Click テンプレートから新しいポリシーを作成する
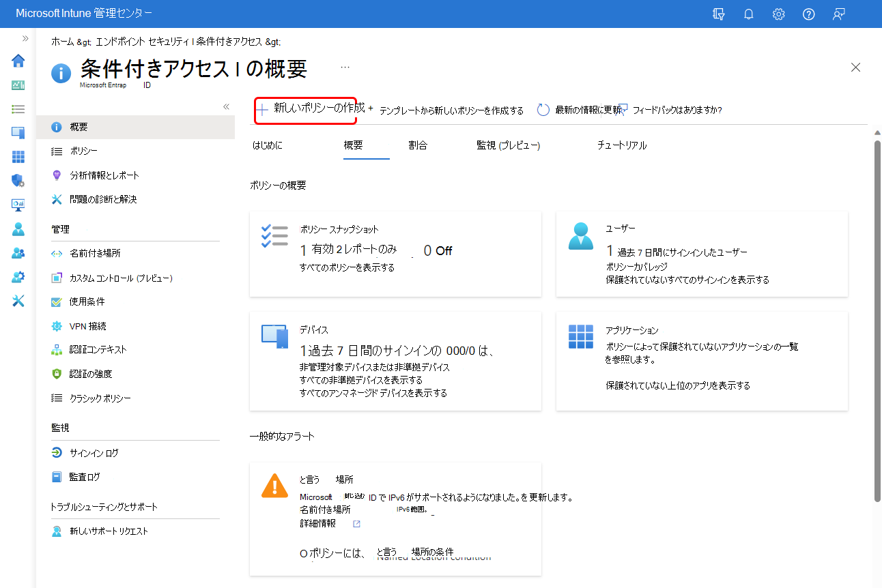Image resolution: width=882 pixels, height=588 pixels. tap(451, 111)
